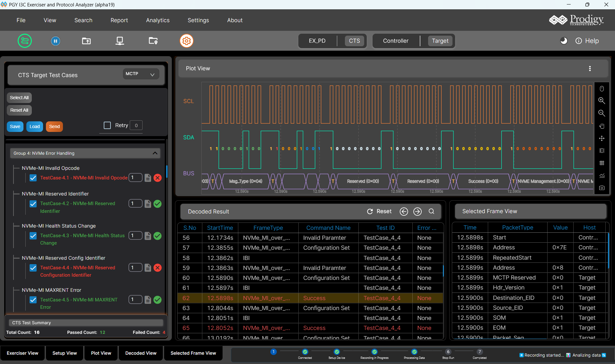Image resolution: width=615 pixels, height=364 pixels.
Task: Open the MCTP protocol dropdown
Action: [141, 74]
